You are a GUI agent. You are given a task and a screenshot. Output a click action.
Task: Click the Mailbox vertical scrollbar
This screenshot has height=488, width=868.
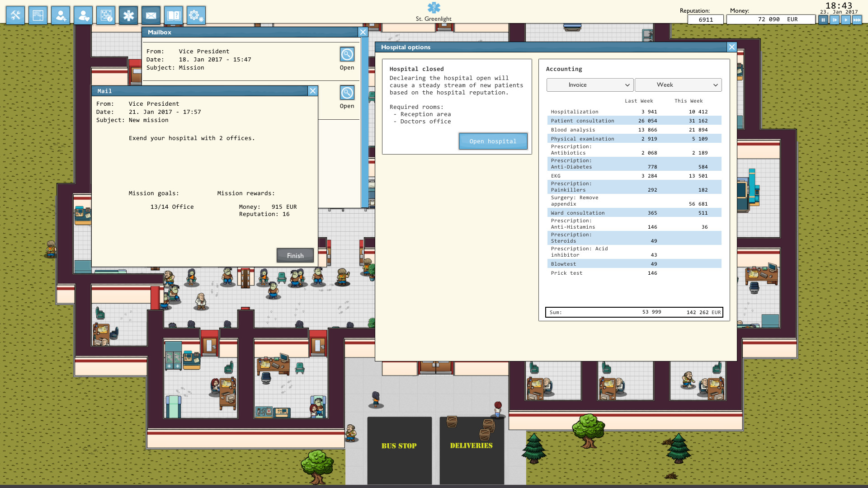364,122
